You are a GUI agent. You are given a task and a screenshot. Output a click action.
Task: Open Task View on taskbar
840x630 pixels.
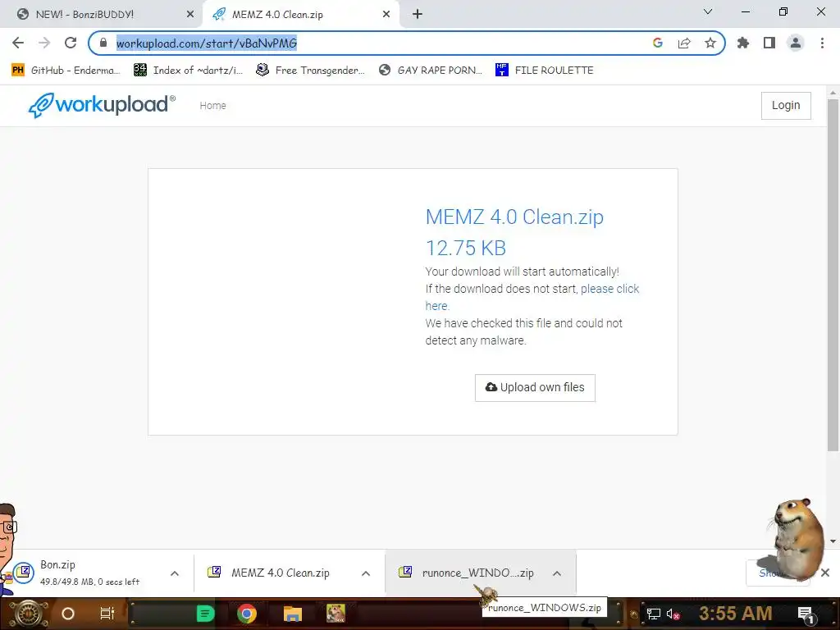pyautogui.click(x=107, y=614)
